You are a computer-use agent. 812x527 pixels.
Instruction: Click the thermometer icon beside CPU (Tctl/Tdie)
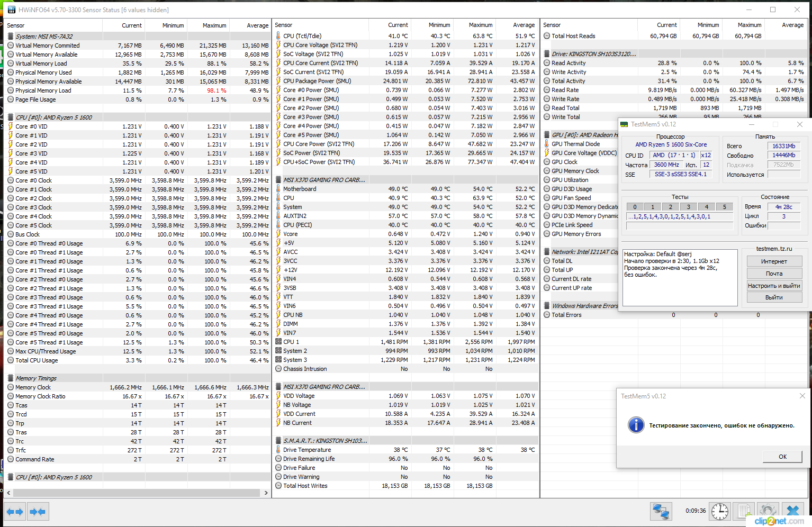(278, 36)
